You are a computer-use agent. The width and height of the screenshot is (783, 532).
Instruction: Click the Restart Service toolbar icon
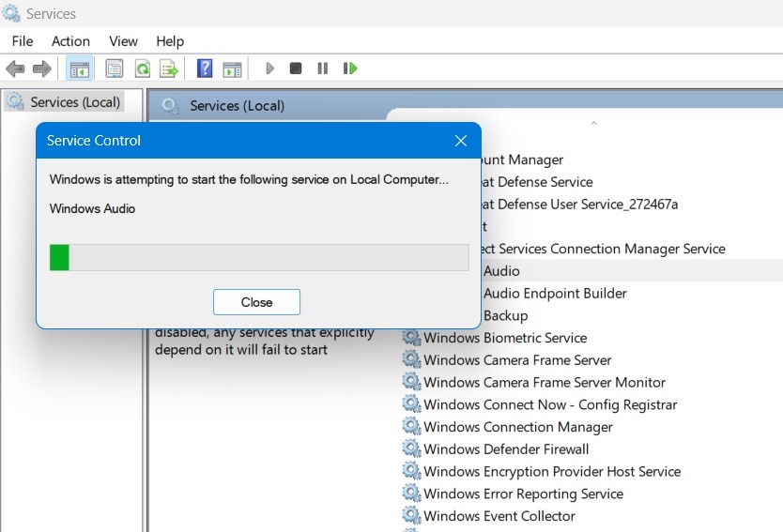click(350, 68)
